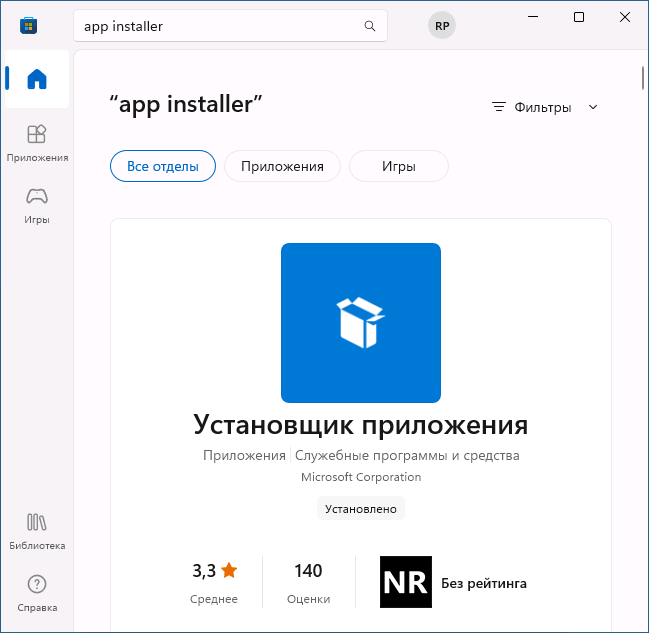Click the search magnifier icon
This screenshot has height=633, width=649.
(x=370, y=27)
